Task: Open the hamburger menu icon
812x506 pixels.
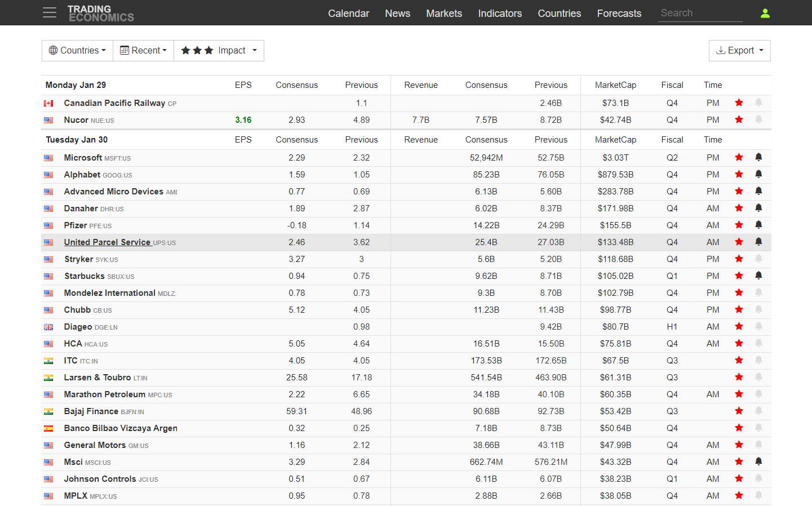Action: click(x=50, y=13)
